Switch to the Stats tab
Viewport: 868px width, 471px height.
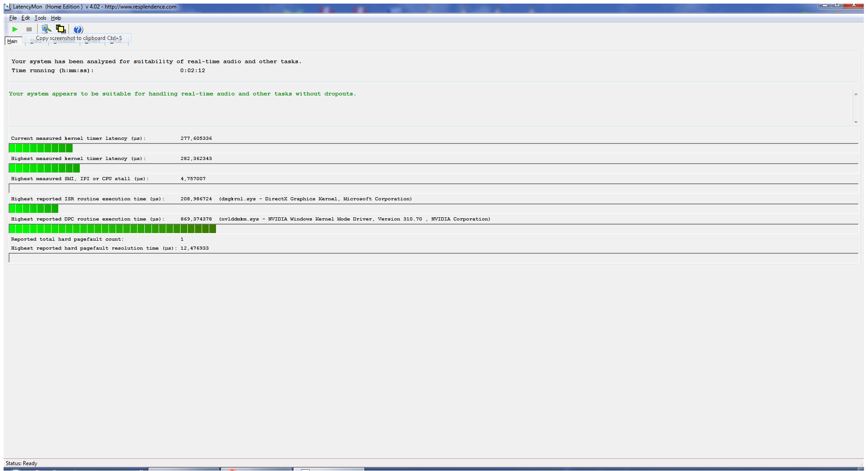tap(35, 41)
